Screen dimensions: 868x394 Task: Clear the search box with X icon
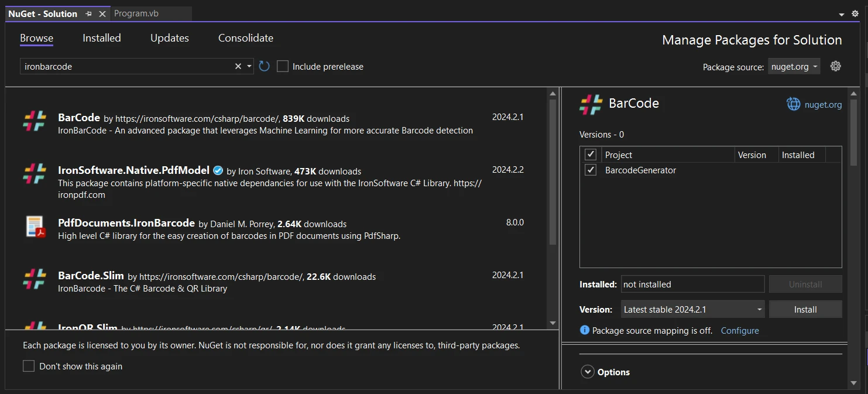(x=238, y=66)
